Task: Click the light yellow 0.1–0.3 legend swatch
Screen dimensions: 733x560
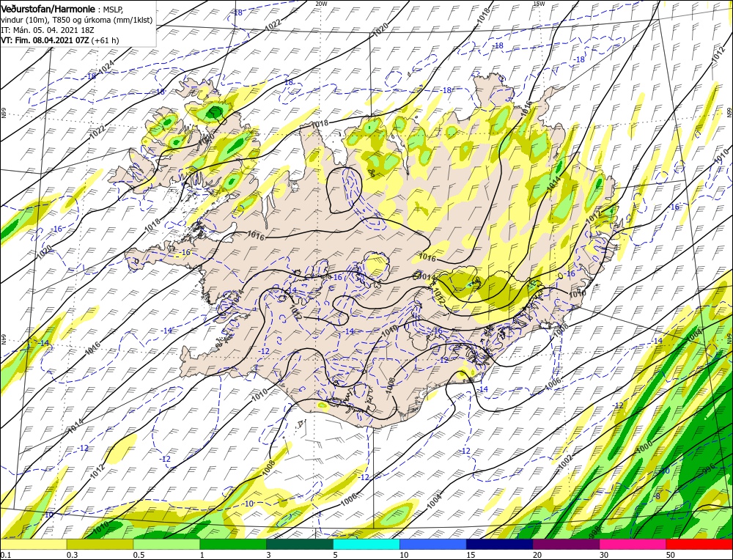Action: coord(33,544)
